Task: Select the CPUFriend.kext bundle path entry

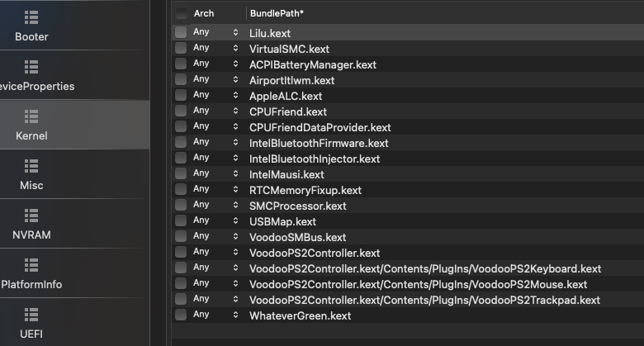Action: (288, 111)
